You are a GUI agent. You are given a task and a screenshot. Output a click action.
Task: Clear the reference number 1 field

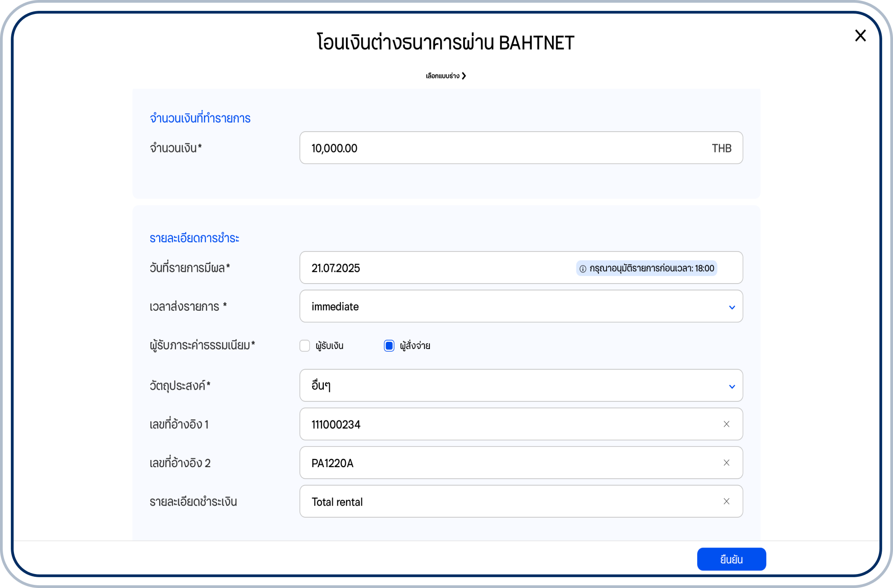[x=726, y=424]
